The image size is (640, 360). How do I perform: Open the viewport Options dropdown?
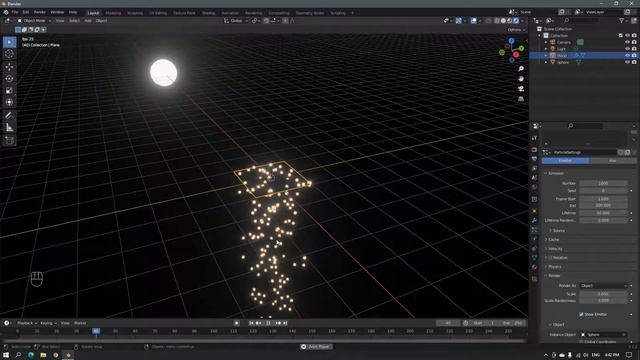(x=516, y=30)
